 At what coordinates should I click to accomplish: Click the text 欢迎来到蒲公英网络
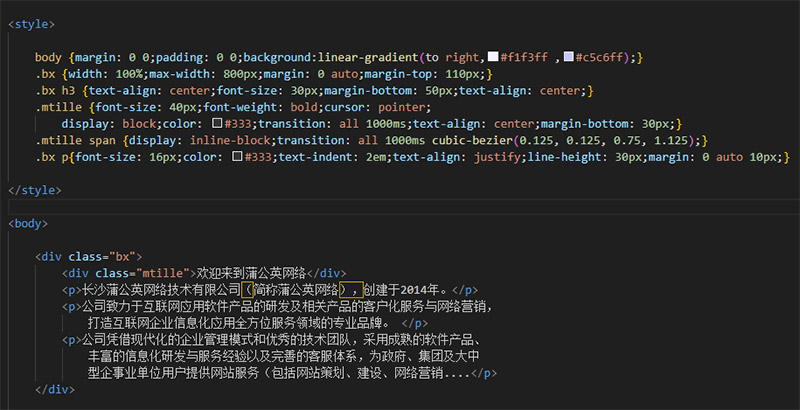pos(251,273)
